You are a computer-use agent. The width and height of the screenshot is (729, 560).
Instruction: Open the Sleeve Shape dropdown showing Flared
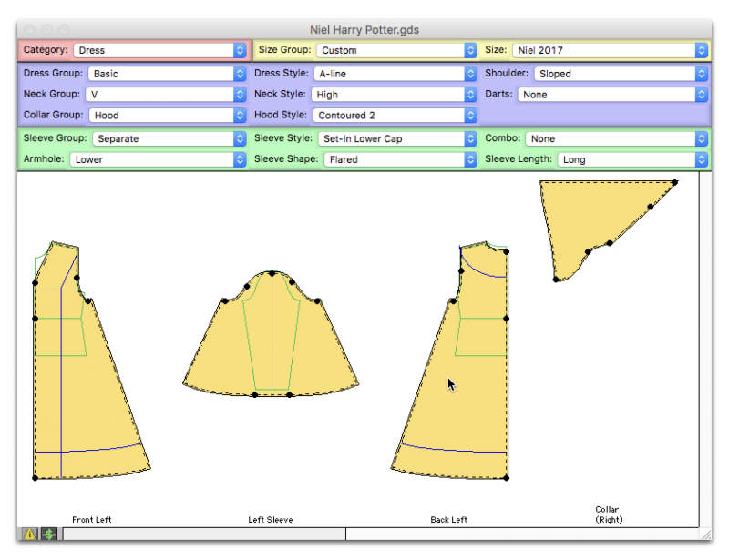pyautogui.click(x=400, y=159)
